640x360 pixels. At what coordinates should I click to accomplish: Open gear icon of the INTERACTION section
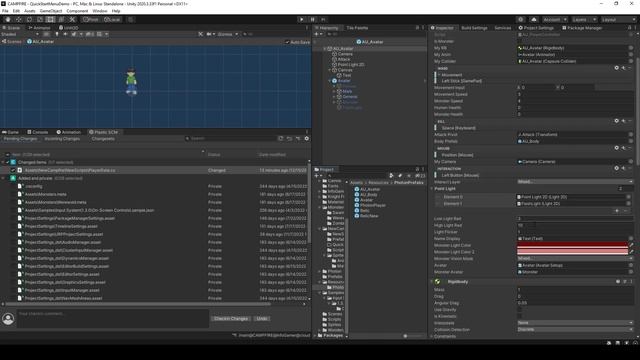pyautogui.click(x=616, y=168)
